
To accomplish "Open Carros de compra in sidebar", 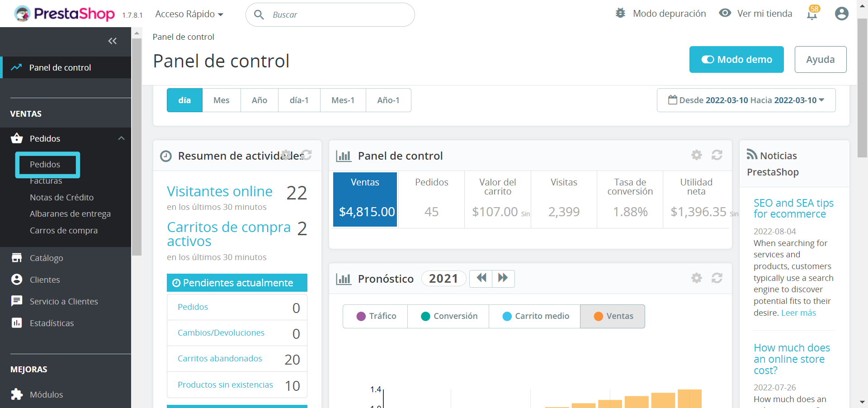I will tap(64, 230).
